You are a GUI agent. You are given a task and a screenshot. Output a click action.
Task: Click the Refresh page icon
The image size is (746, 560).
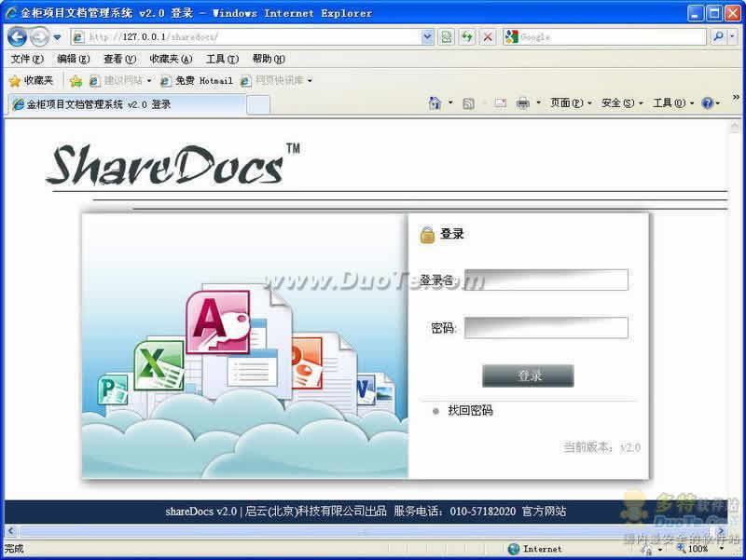467,36
